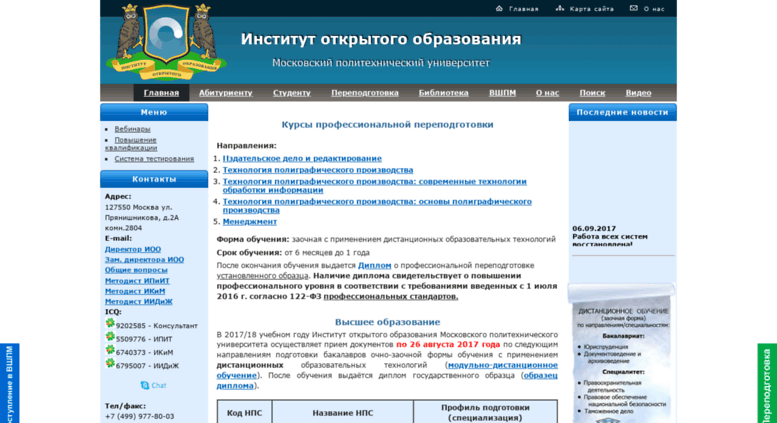Click the Последние новости panel header
777x423 pixels.
click(x=622, y=112)
